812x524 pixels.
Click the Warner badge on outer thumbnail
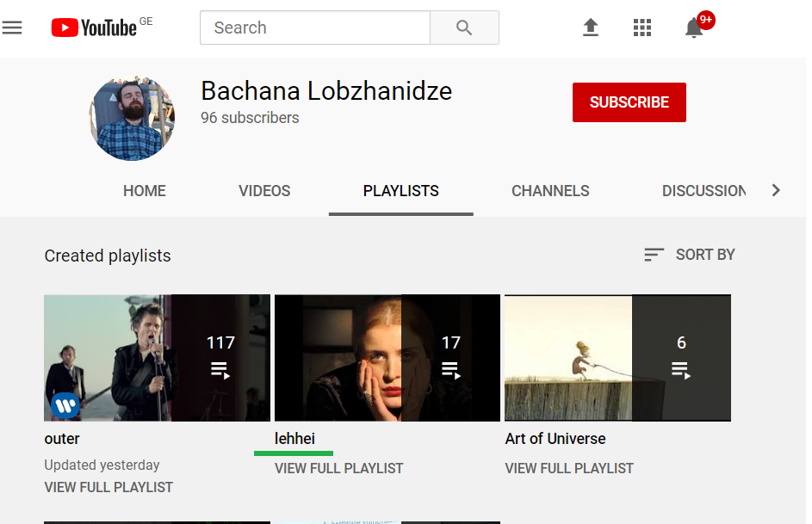pyautogui.click(x=65, y=405)
